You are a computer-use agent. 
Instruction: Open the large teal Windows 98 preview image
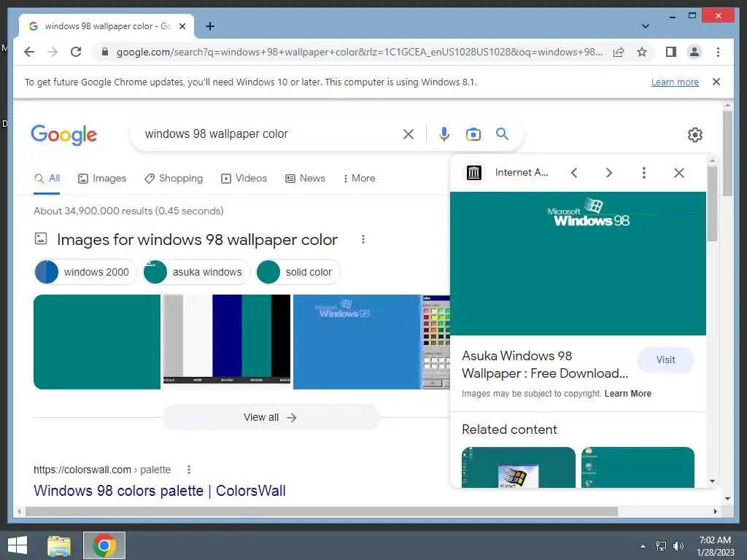pos(578,264)
